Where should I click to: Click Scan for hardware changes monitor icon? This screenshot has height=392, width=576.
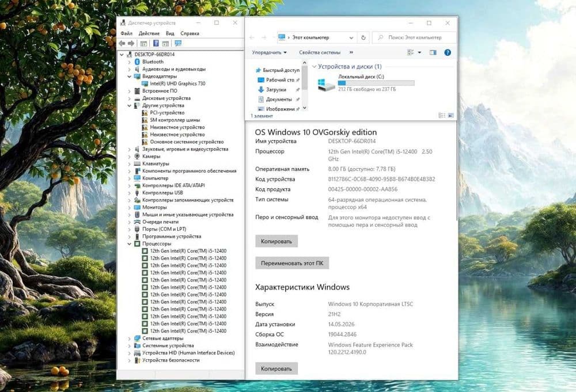178,43
